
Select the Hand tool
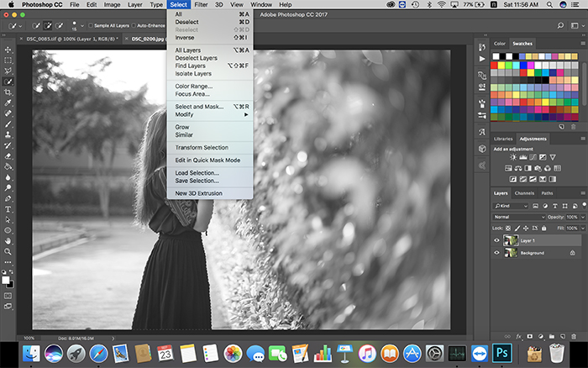click(8, 240)
